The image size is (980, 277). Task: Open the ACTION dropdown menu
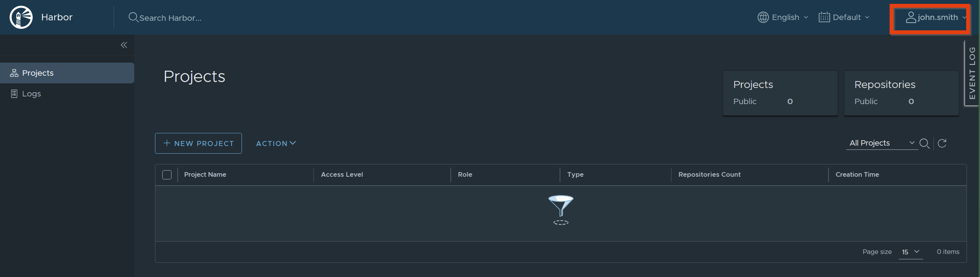276,143
